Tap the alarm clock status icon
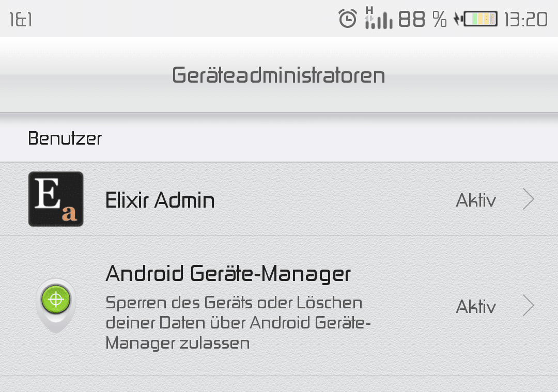Image resolution: width=558 pixels, height=392 pixels. [347, 19]
